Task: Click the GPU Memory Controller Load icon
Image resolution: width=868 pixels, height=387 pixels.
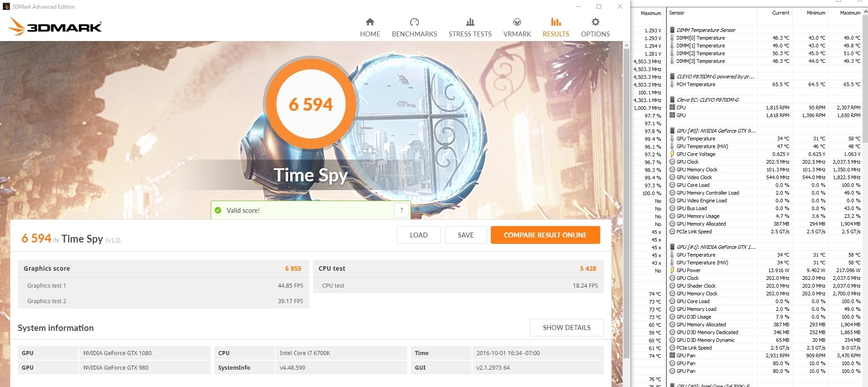Action: pos(672,193)
